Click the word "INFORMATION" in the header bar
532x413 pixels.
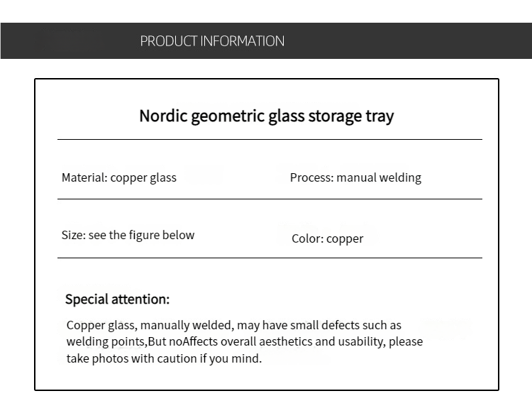coord(243,41)
